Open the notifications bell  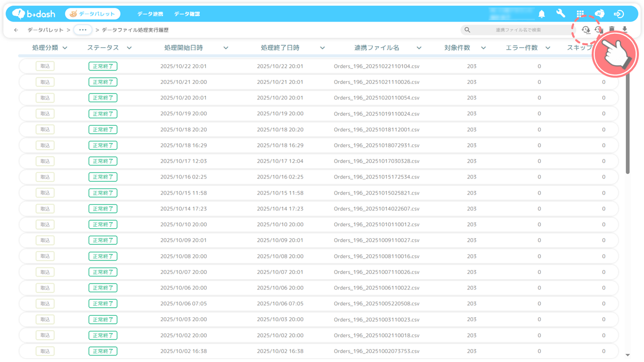tap(542, 14)
